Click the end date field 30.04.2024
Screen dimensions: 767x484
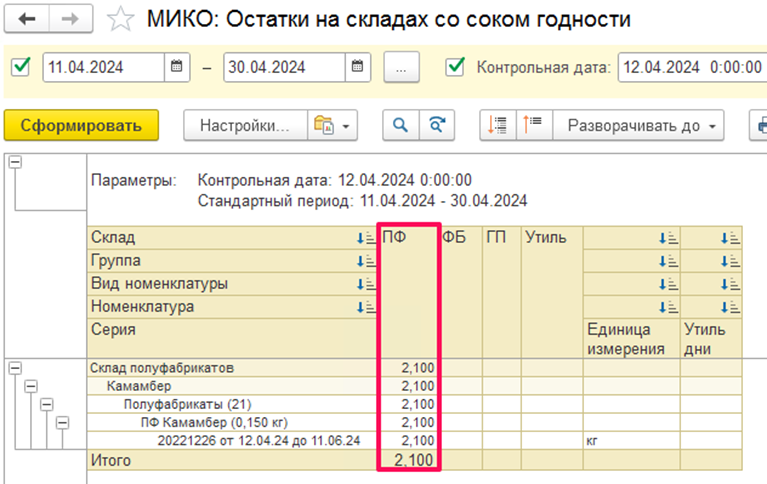click(285, 67)
